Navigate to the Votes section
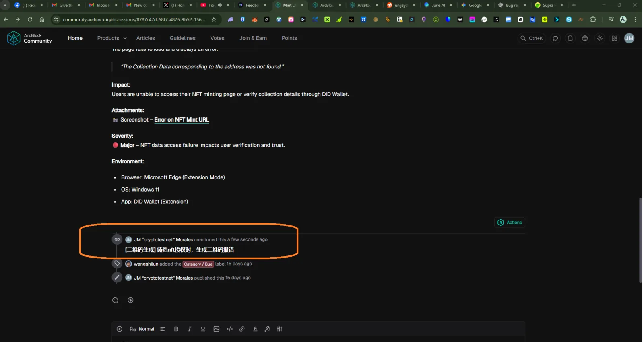Viewport: 644px width, 342px height. (x=217, y=38)
